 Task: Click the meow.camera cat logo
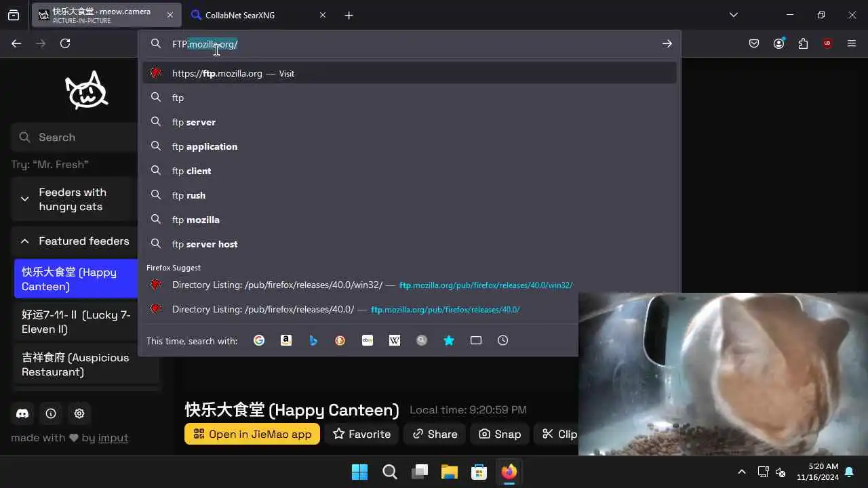coord(86,91)
